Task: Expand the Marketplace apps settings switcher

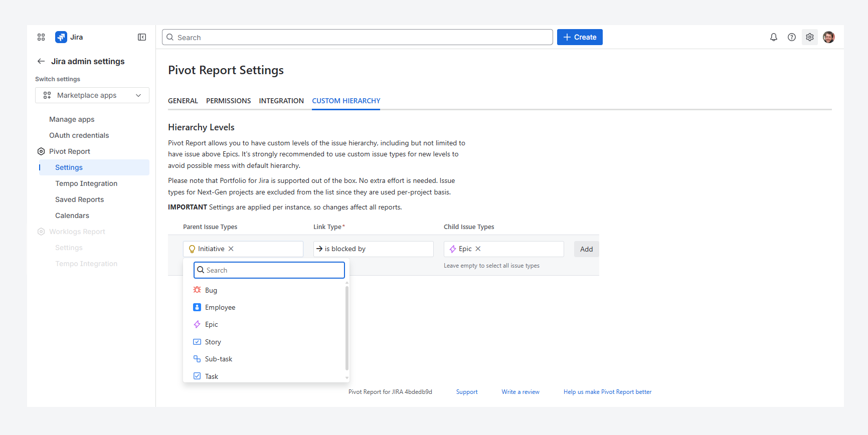Action: pyautogui.click(x=92, y=95)
